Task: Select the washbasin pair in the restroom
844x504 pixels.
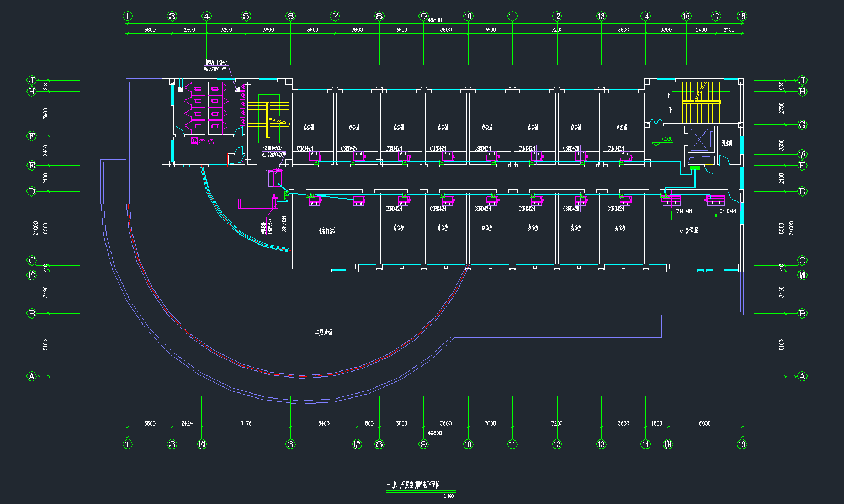Action: tap(203, 141)
